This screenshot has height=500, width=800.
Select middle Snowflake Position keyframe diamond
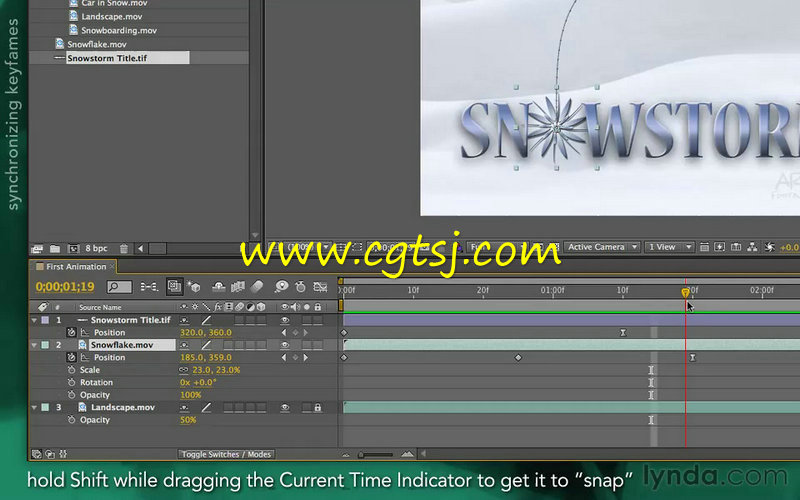pos(518,358)
